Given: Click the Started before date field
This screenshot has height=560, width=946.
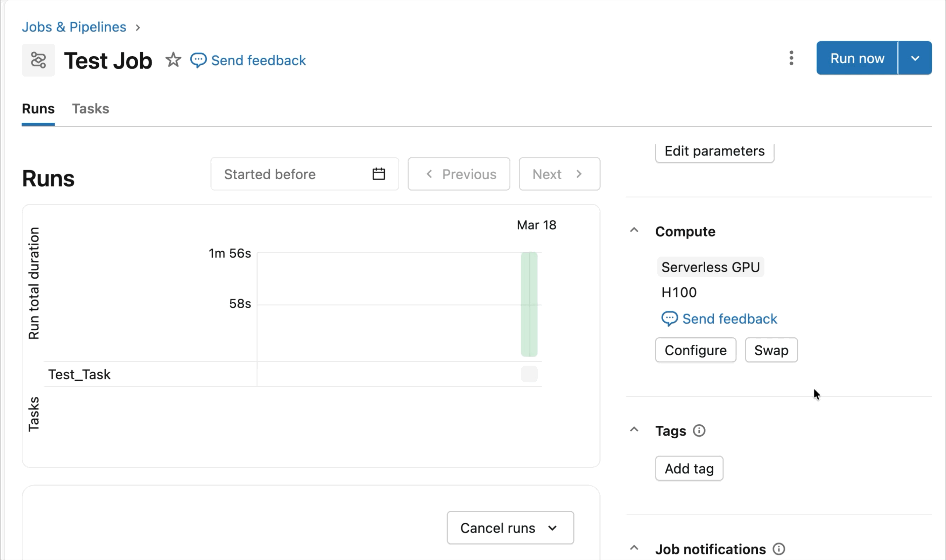Looking at the screenshot, I should click(x=295, y=174).
